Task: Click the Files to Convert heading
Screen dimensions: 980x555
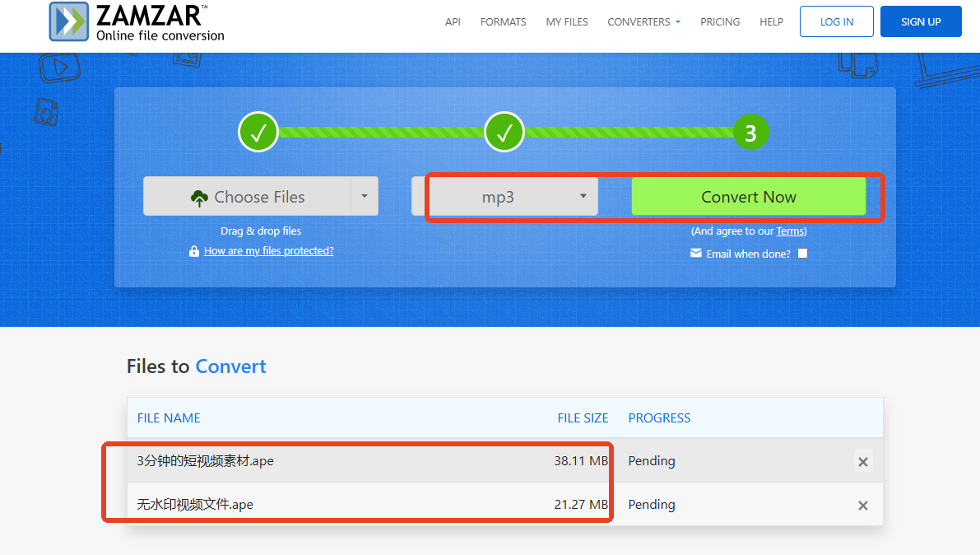Action: click(197, 366)
